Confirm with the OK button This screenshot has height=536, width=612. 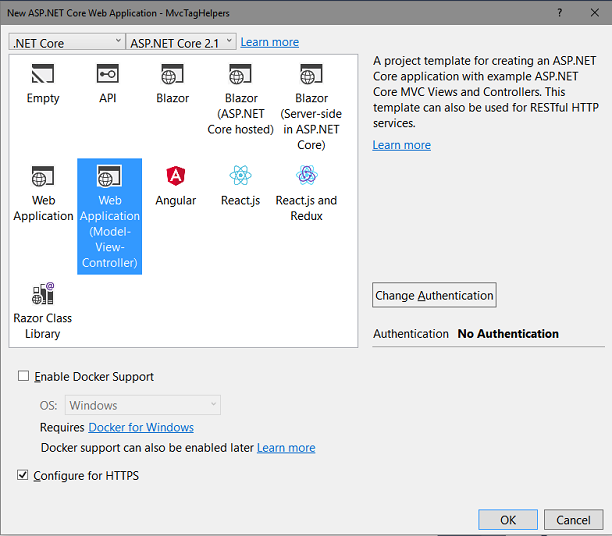508,520
